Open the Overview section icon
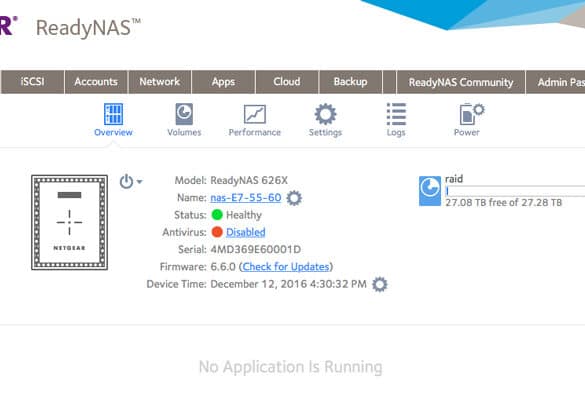Image resolution: width=585 pixels, height=412 pixels. coord(113,119)
